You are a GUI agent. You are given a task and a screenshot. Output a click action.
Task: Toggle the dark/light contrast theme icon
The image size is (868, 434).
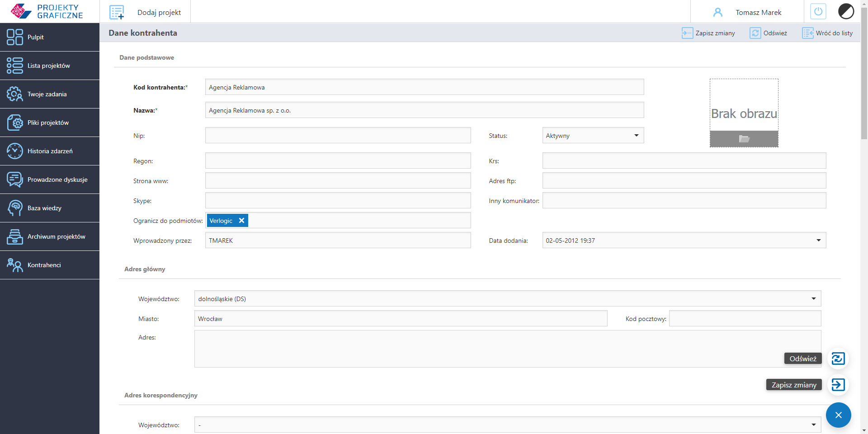click(x=846, y=12)
